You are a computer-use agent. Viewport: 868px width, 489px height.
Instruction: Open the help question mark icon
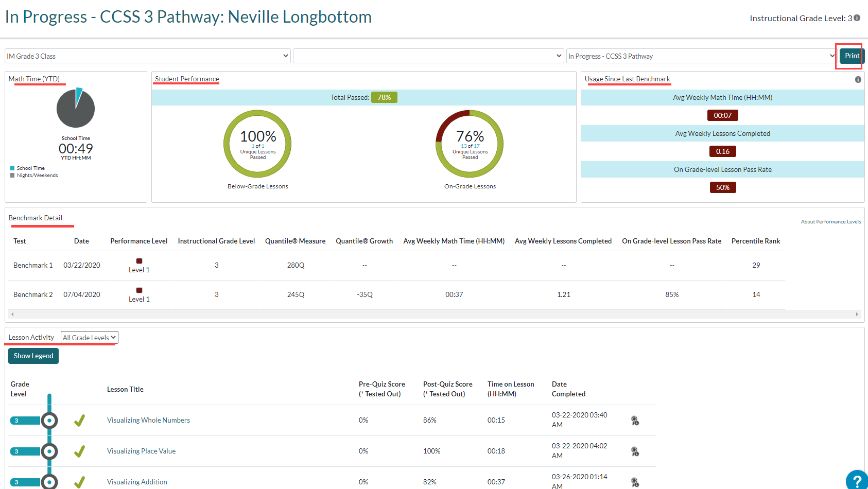point(856,480)
